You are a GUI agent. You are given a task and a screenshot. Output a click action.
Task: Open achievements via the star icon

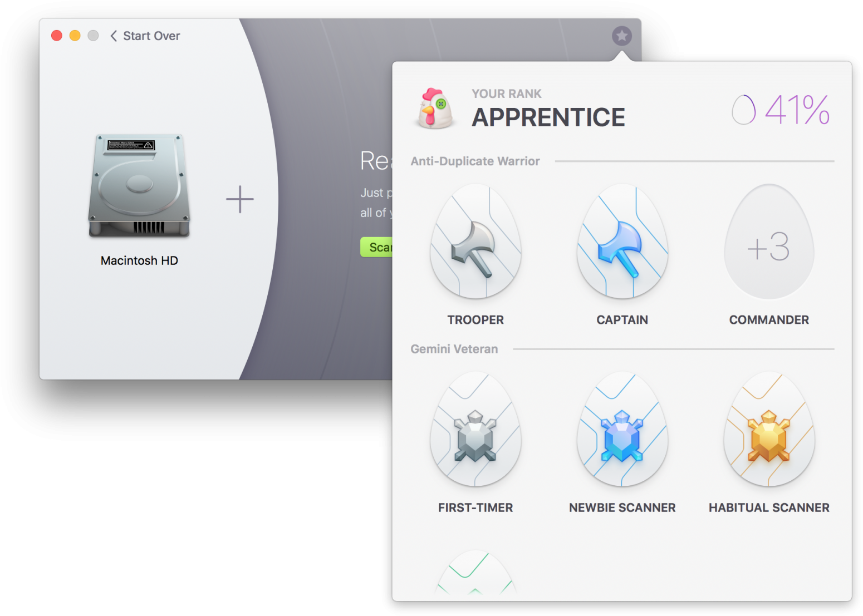pos(621,36)
